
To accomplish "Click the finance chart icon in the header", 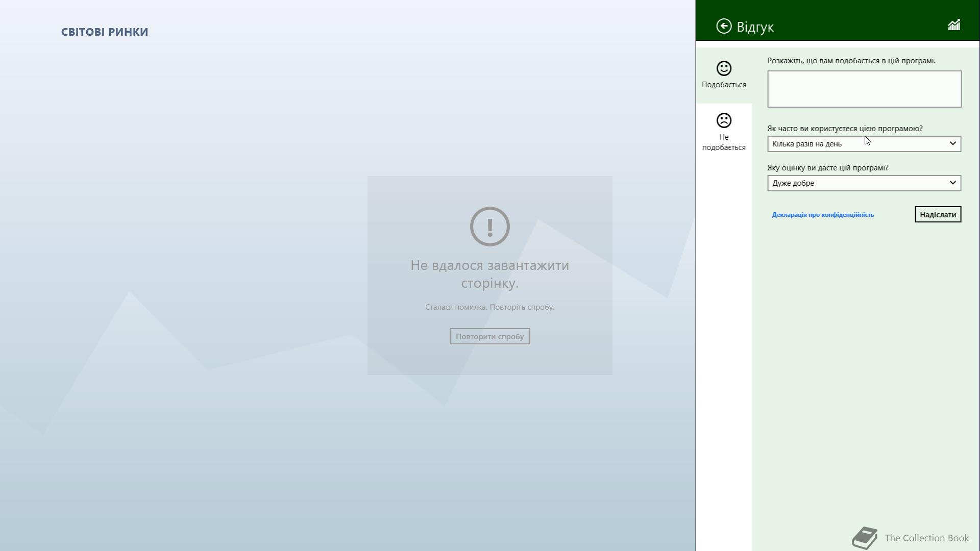I will tap(954, 25).
